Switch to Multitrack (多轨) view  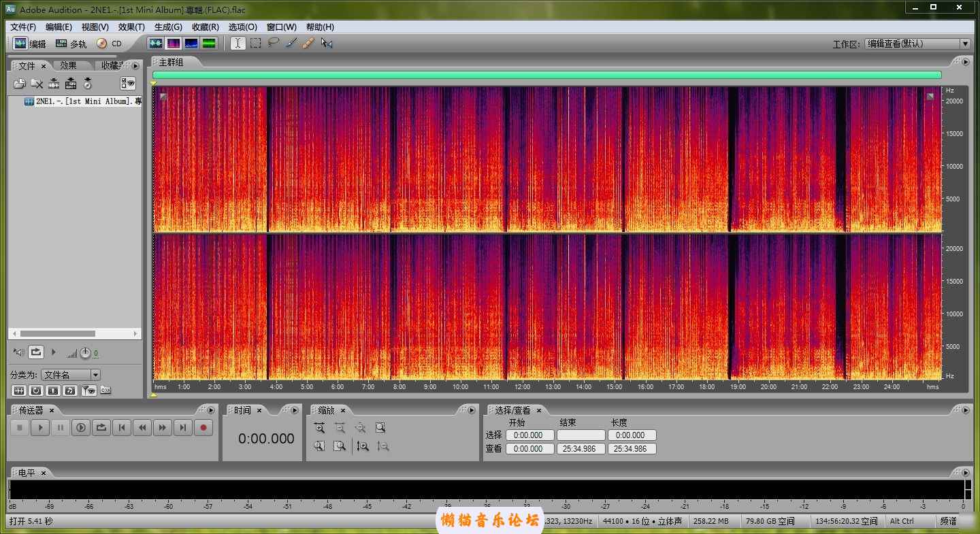pyautogui.click(x=71, y=44)
